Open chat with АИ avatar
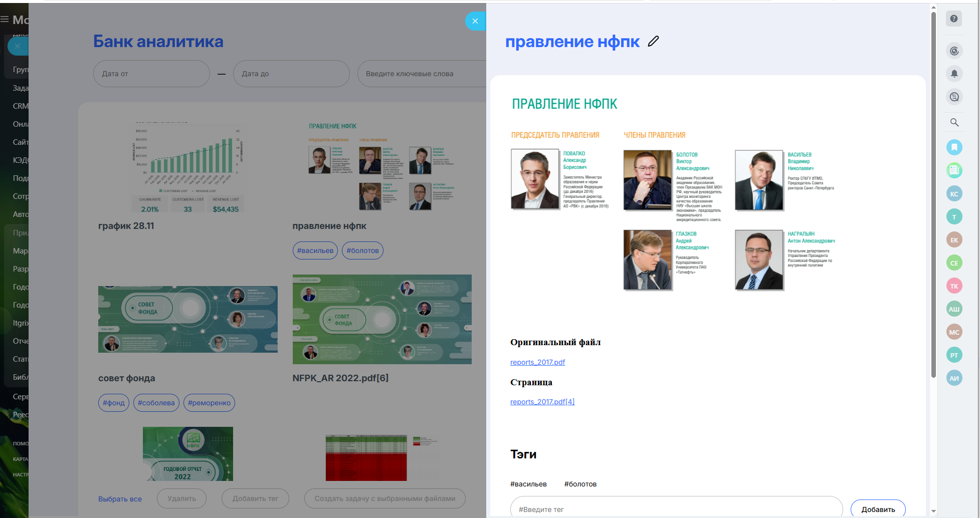 954,378
